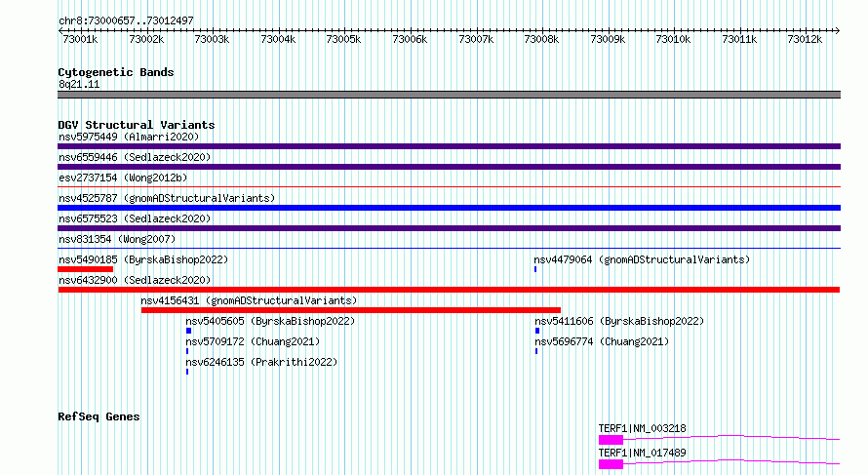This screenshot has height=475, width=868.
Task: Click the 73007k ruler tick label
Action: (476, 40)
